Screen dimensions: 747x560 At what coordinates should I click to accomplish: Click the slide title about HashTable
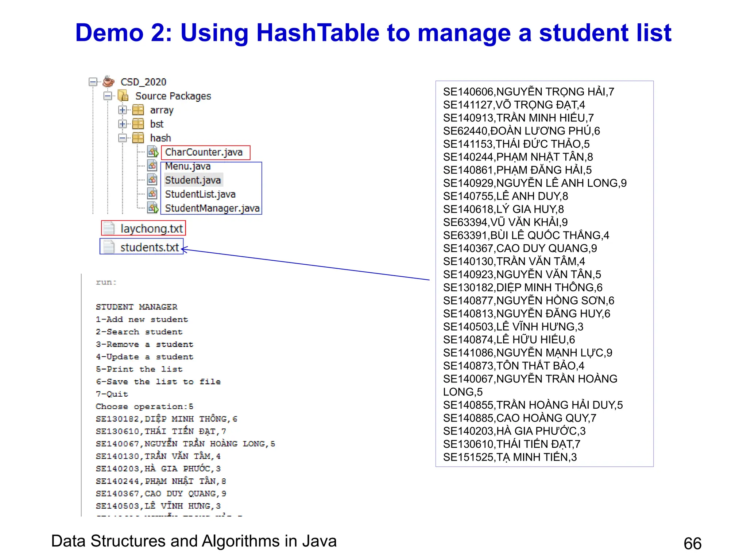[373, 33]
